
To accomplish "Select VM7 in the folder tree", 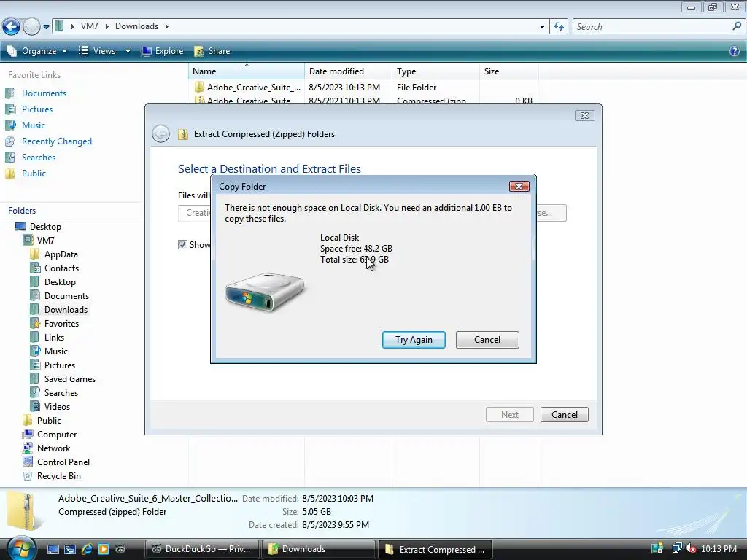I will pyautogui.click(x=46, y=241).
